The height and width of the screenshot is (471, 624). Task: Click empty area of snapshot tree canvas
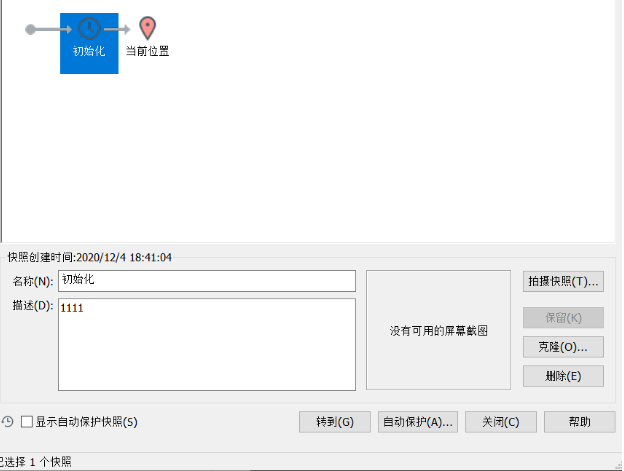[x=350, y=150]
